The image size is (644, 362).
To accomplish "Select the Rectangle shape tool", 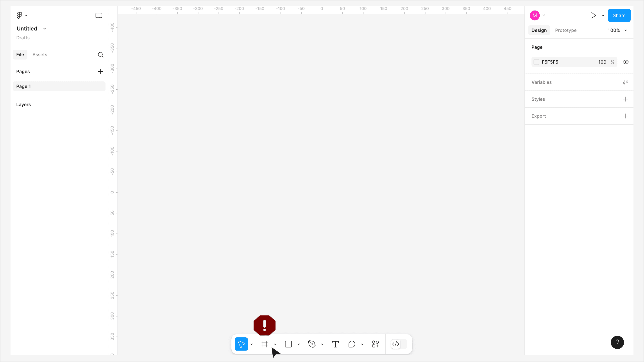I will point(288,344).
